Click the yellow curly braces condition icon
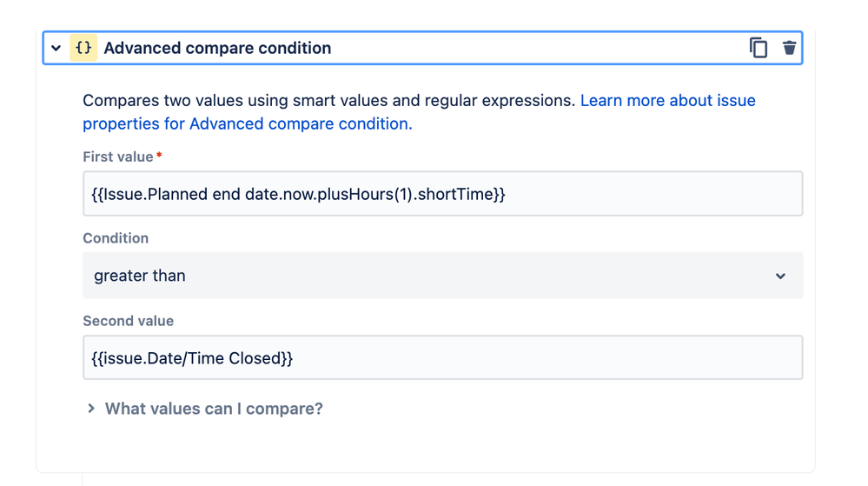This screenshot has height=486, width=868. click(x=83, y=48)
